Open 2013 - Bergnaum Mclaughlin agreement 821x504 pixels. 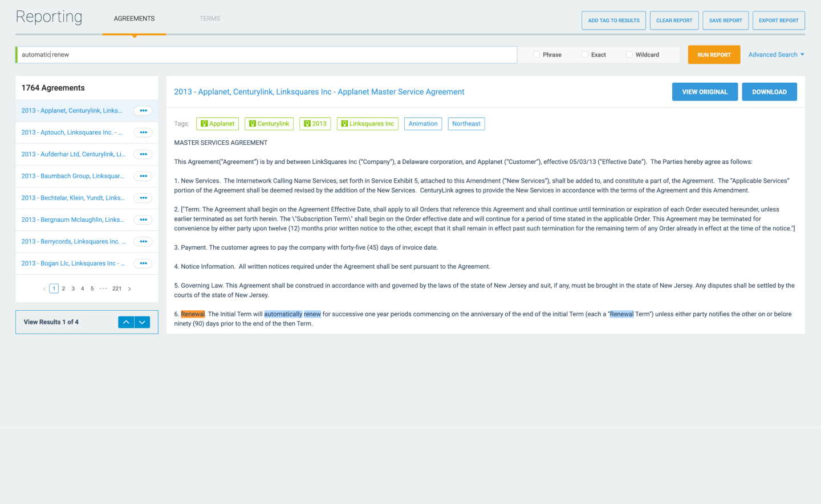tap(72, 220)
